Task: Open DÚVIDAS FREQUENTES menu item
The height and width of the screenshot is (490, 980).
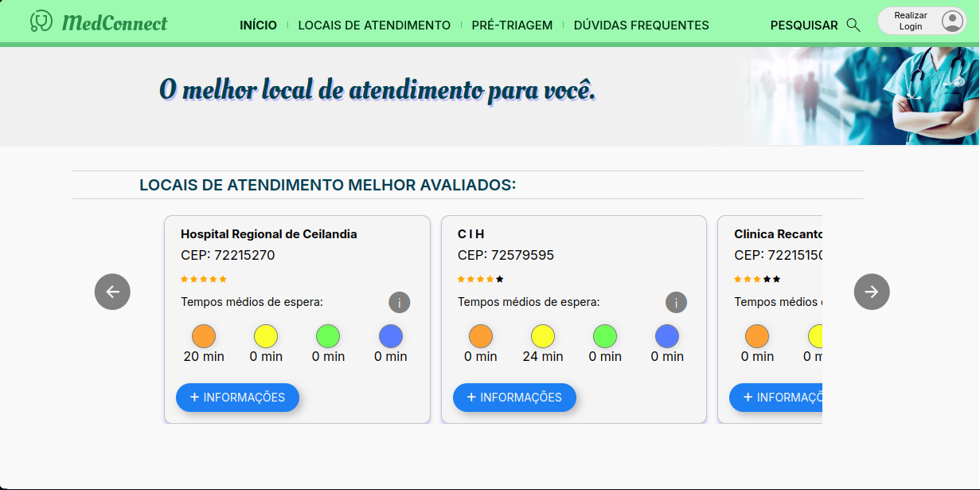Action: tap(642, 25)
